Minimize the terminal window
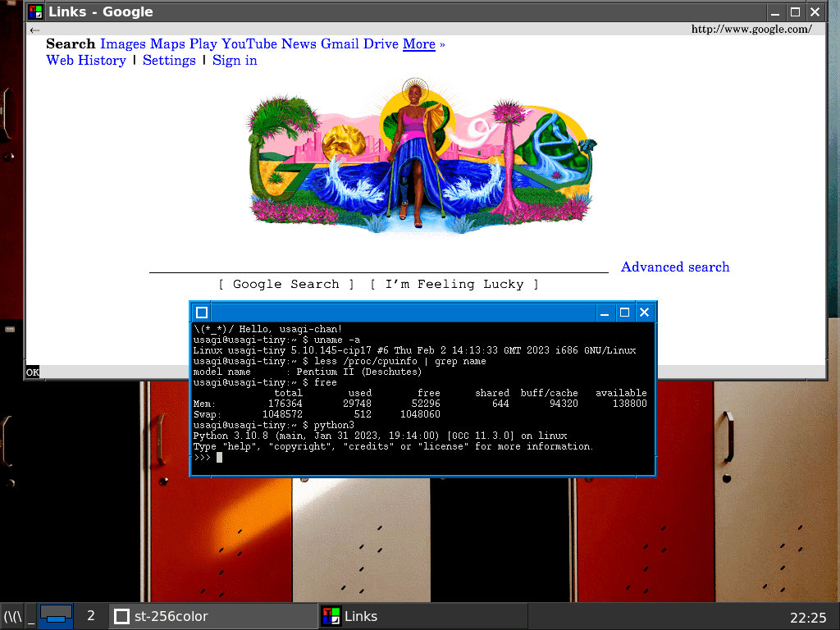Viewport: 840px width, 630px height. tap(605, 313)
